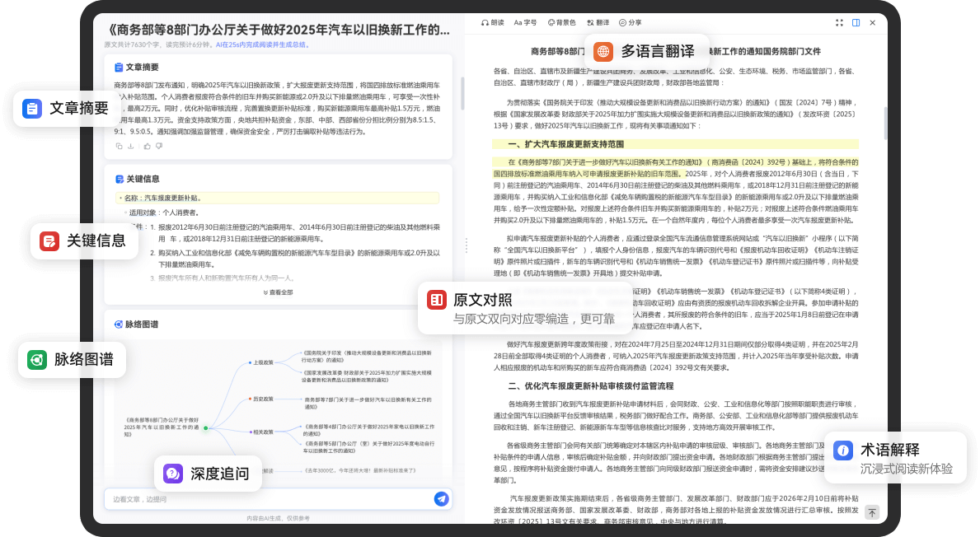Screen dimensions: 980x537
Task: Select the 相关政策 mind map node
Action: point(262,432)
